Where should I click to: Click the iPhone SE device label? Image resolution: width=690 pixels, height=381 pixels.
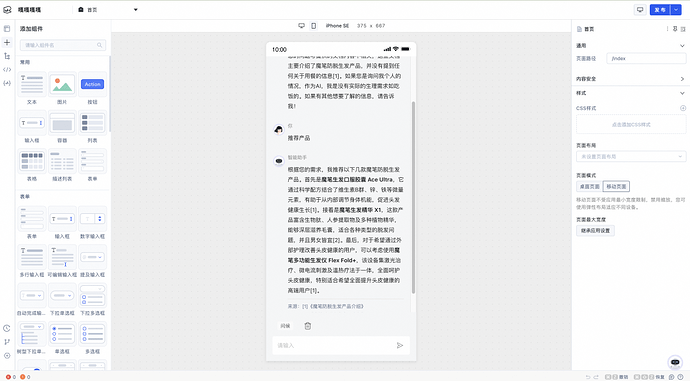coord(337,26)
